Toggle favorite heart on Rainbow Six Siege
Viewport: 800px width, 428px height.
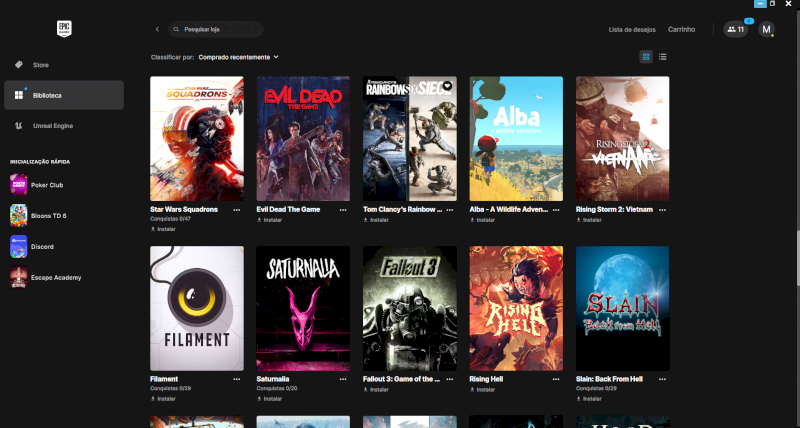coord(447,86)
